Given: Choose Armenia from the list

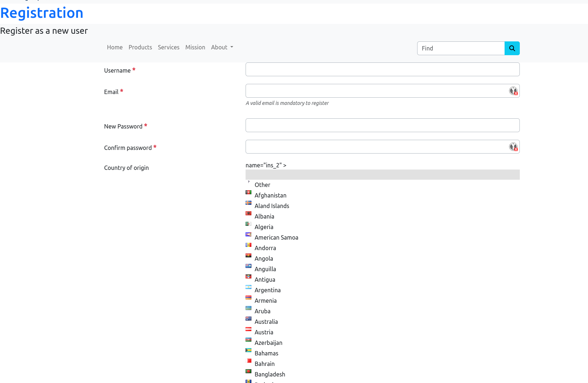Looking at the screenshot, I should click(x=266, y=301).
